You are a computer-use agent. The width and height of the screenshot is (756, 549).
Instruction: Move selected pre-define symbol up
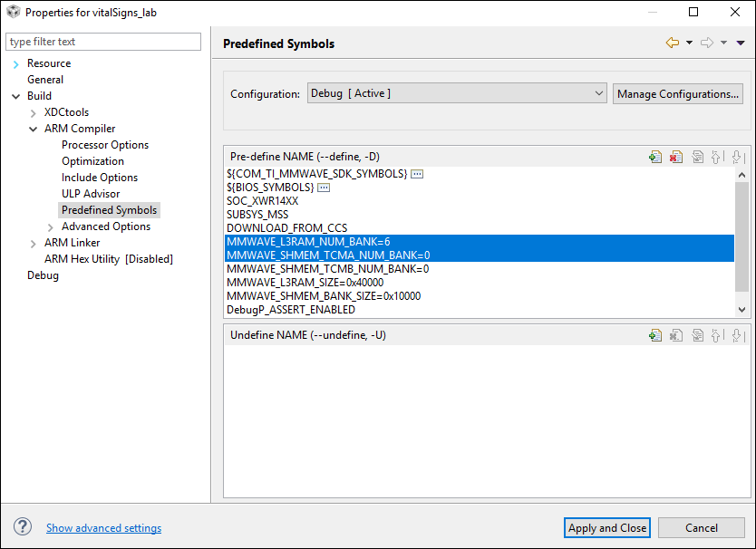(x=716, y=157)
